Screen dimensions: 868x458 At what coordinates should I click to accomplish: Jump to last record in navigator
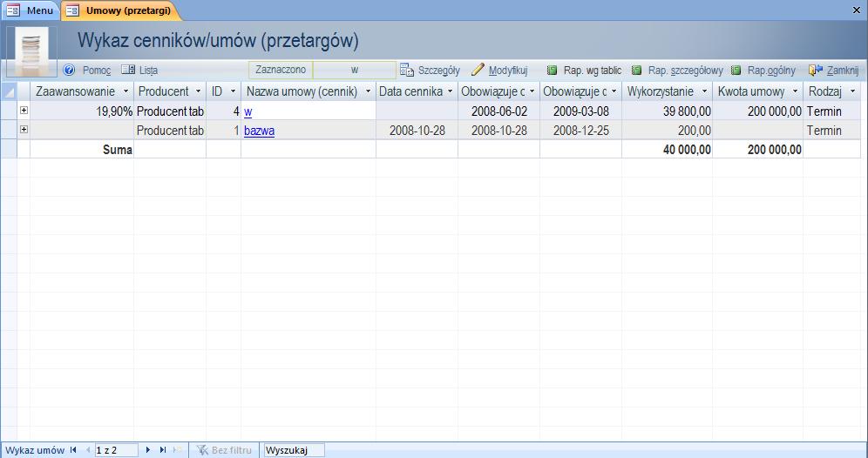[x=163, y=450]
